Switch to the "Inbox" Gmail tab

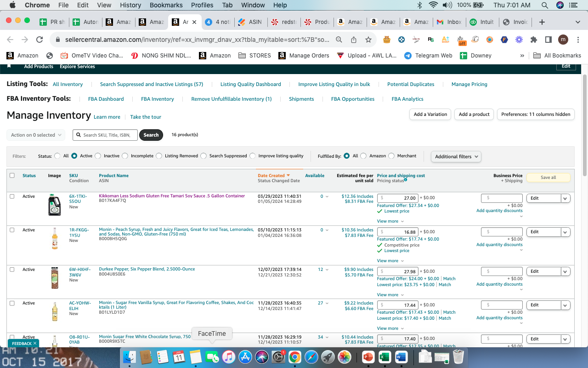coord(449,22)
